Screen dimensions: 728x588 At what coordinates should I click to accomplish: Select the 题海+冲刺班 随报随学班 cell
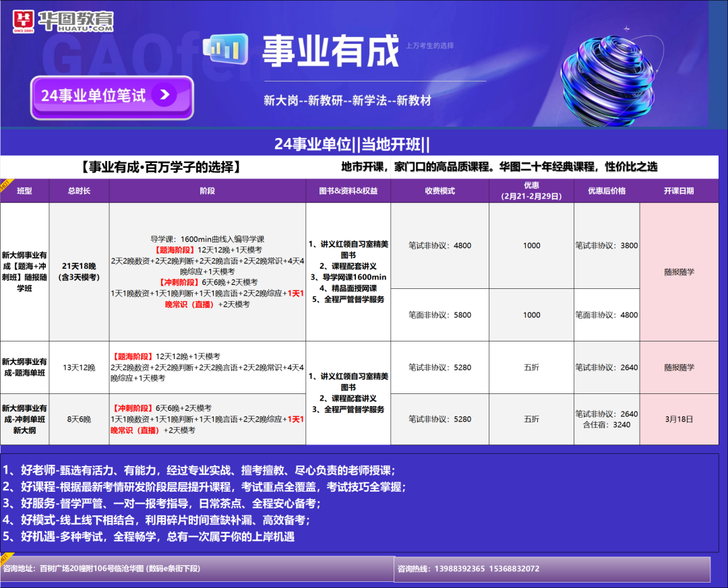[25, 271]
